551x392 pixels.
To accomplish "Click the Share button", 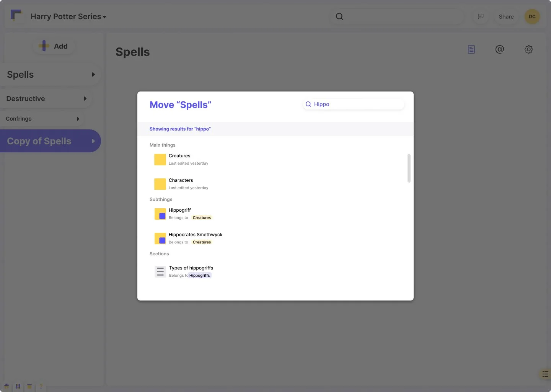I will (506, 16).
